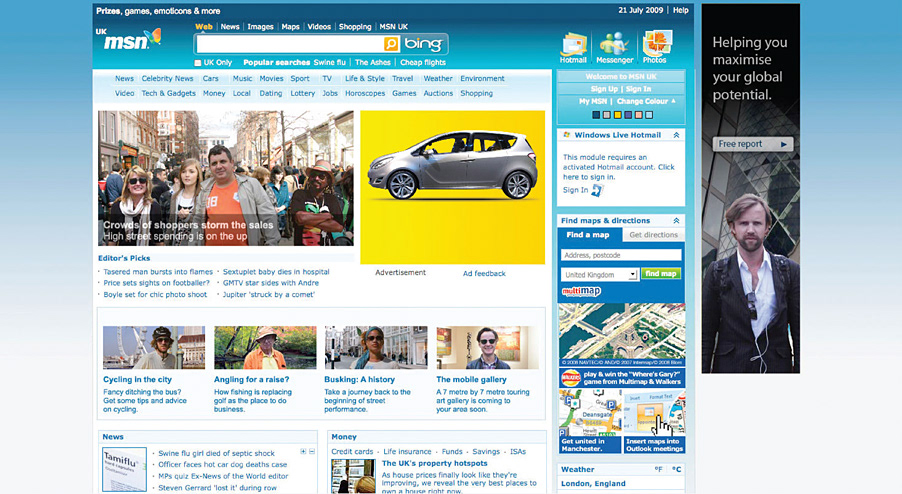Click the Ad feedback link

[x=484, y=273]
